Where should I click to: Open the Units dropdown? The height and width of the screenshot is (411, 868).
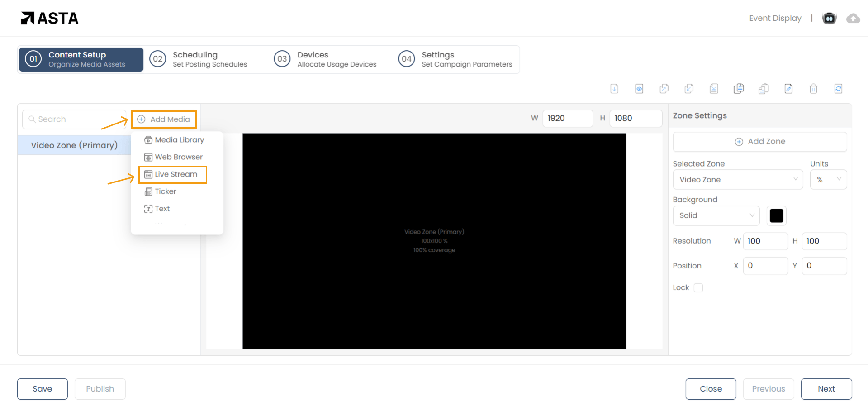(x=828, y=180)
